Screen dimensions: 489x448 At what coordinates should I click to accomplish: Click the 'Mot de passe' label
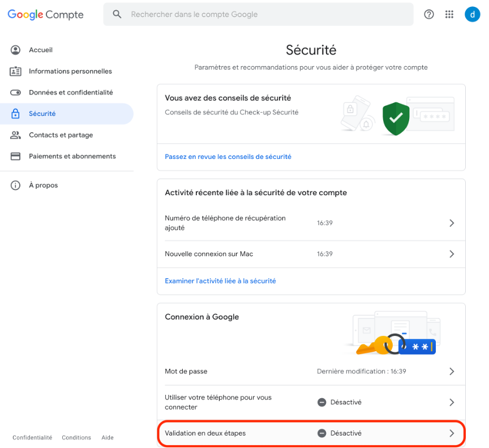(186, 371)
